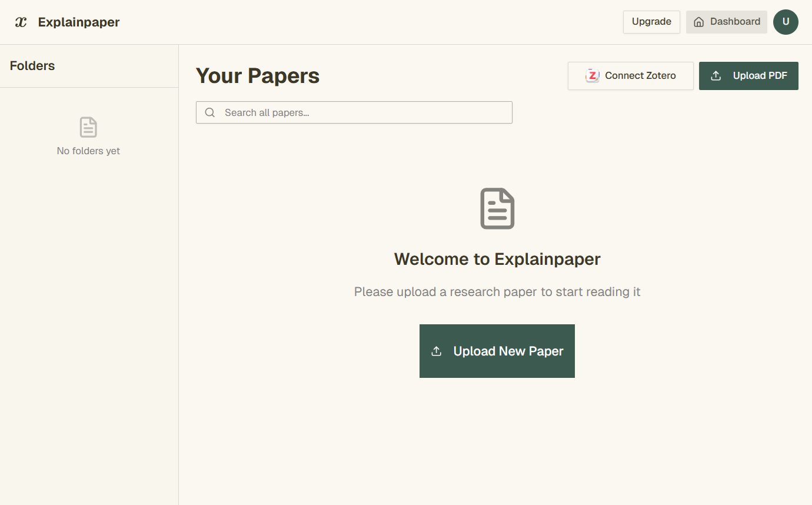812x505 pixels.
Task: Focus the Search all papers field
Action: pyautogui.click(x=354, y=112)
